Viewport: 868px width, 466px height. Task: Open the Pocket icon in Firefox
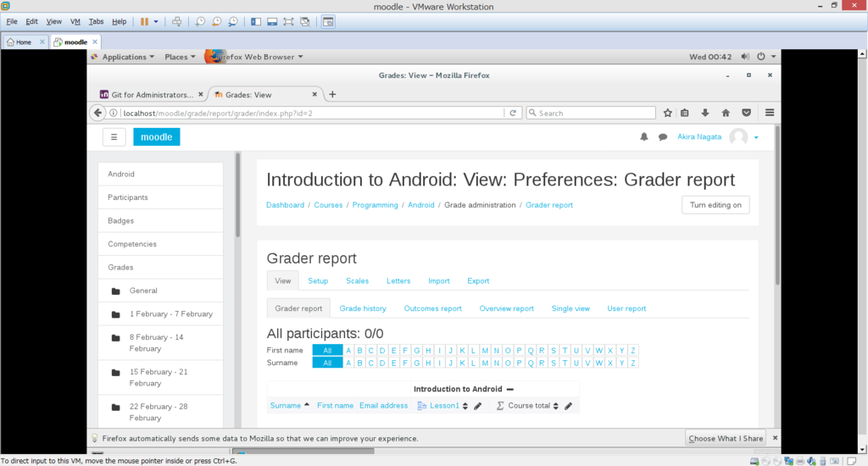pos(746,113)
